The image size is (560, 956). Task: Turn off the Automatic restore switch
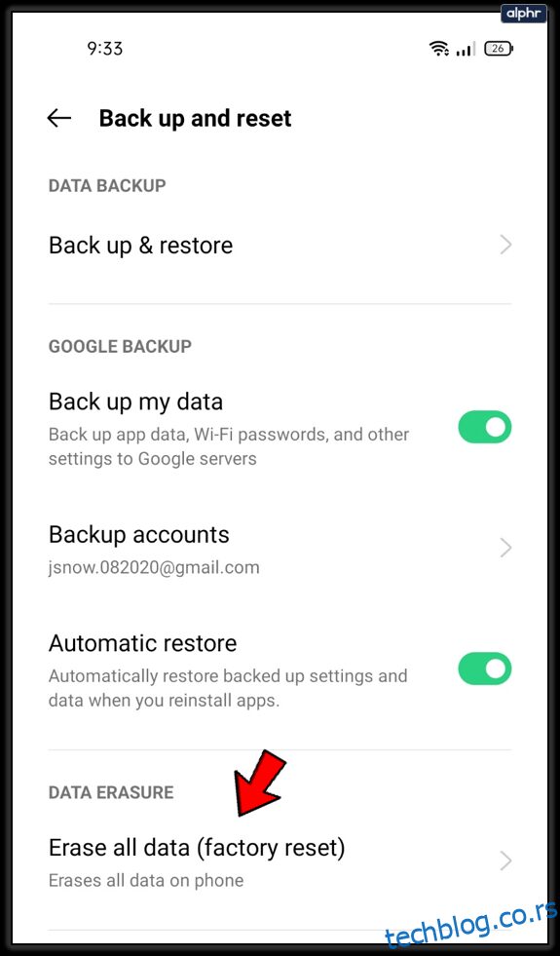tap(485, 669)
